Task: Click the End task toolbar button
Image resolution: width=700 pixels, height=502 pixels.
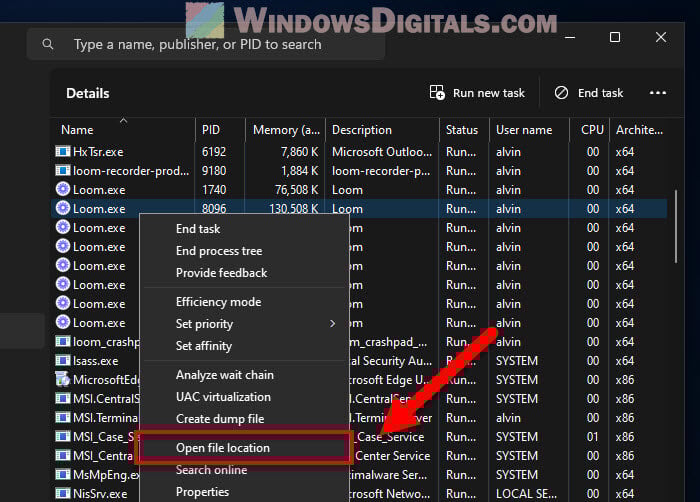Action: pos(588,93)
